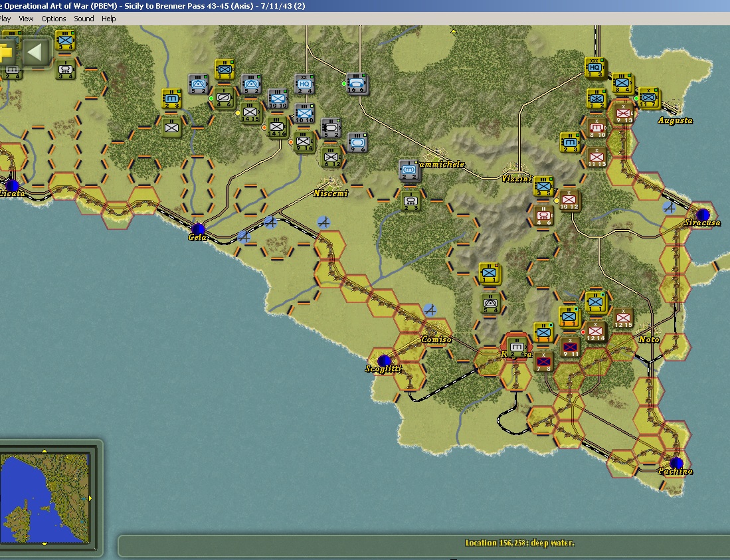730x560 pixels.
Task: Click the airfield icon north of Comiso
Action: (x=430, y=310)
